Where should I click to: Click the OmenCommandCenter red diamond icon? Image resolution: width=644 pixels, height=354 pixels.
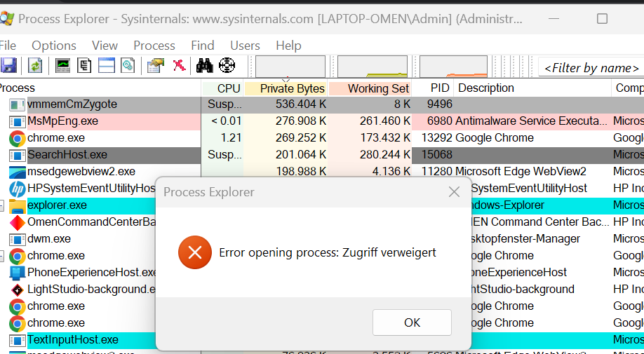click(18, 223)
